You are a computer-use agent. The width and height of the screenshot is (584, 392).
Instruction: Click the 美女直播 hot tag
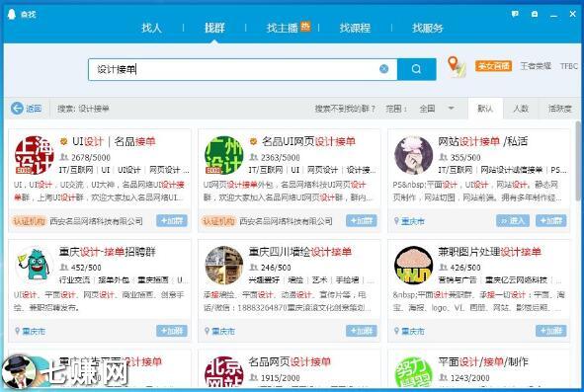coord(493,66)
